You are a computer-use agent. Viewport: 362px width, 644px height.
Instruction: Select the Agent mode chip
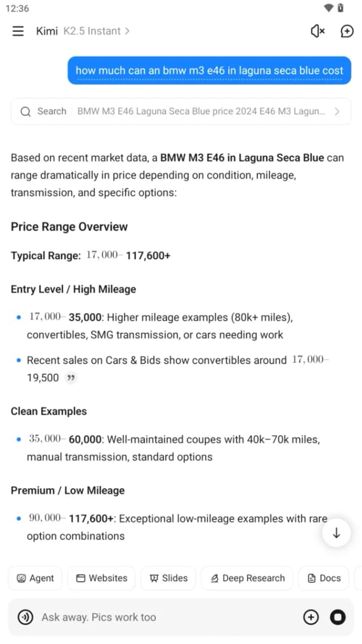pyautogui.click(x=35, y=578)
